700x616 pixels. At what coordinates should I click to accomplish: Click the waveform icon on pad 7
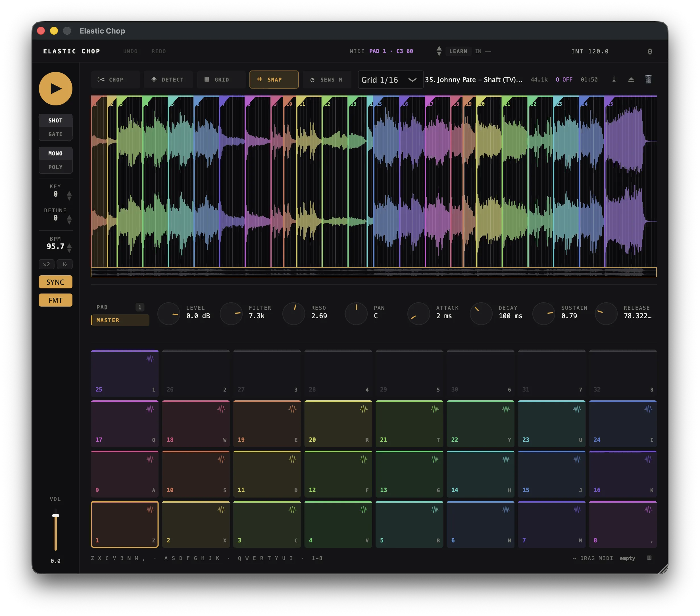pos(577,509)
